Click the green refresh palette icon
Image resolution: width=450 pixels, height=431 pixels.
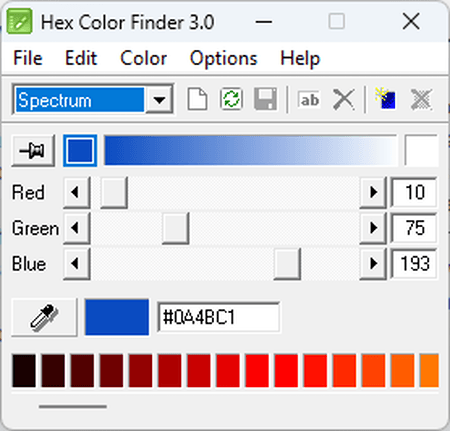coord(231,99)
